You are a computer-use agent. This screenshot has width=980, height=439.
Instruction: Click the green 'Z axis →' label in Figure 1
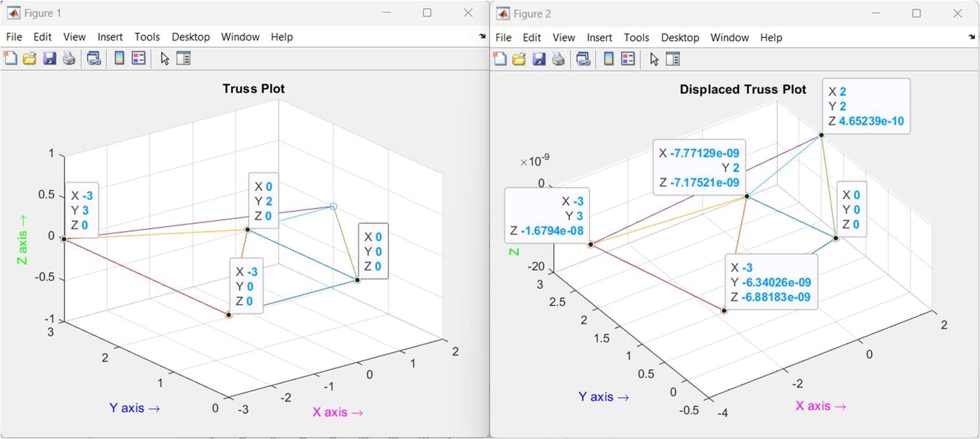coord(22,240)
